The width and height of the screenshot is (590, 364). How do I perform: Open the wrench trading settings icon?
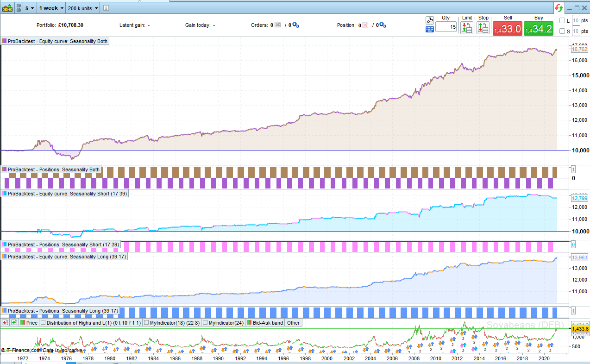(x=429, y=20)
